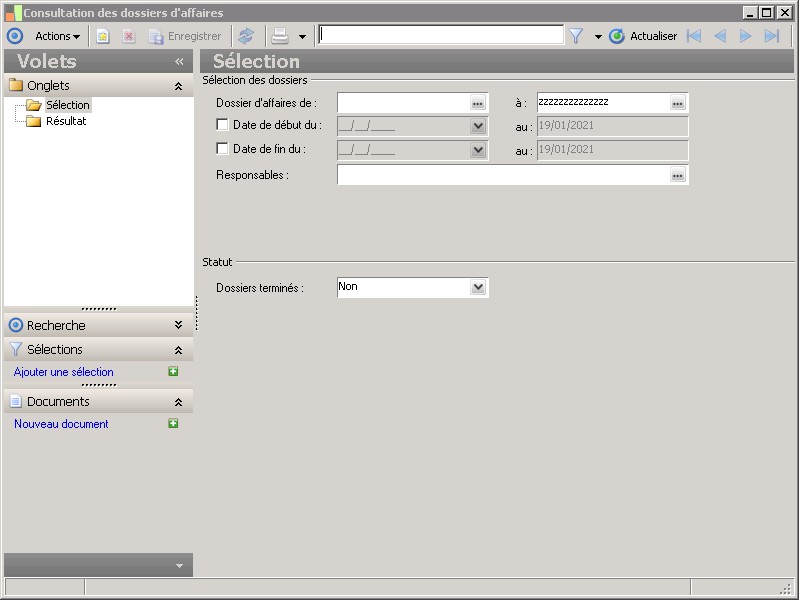
Task: Click the vertical splitter handle beside Volets
Action: click(x=197, y=313)
